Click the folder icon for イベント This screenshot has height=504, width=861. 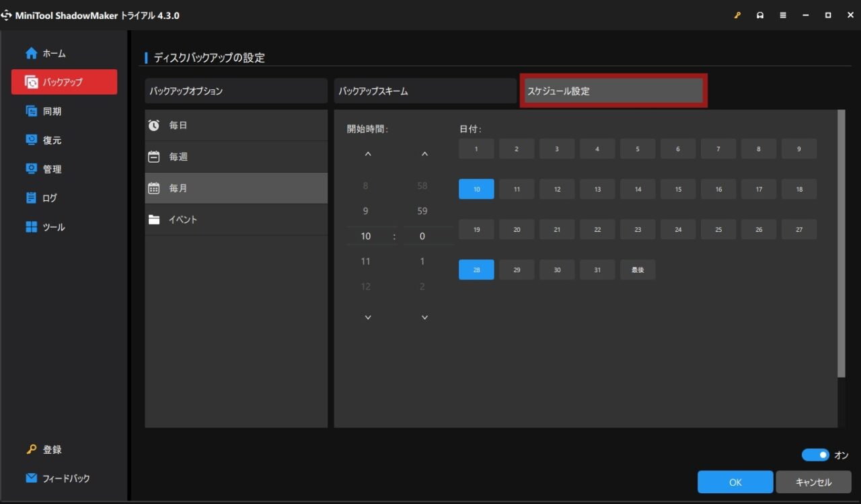click(154, 220)
